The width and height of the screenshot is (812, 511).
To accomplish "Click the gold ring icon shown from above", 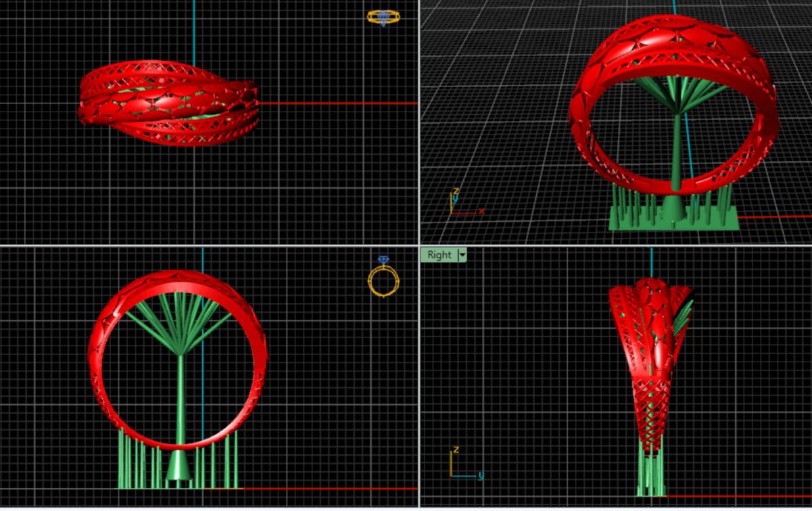I will 383,17.
